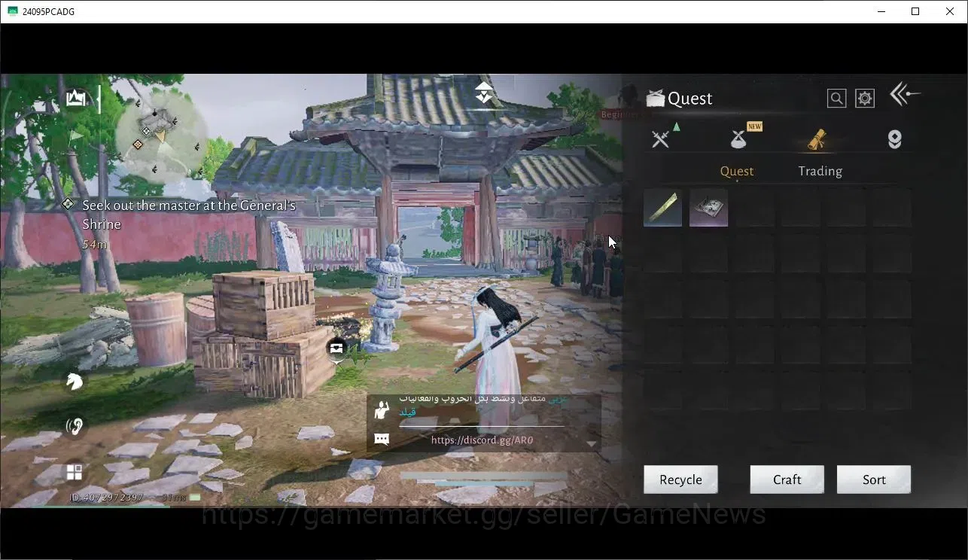Open the crown icon at top left
This screenshot has height=560, width=968.
pyautogui.click(x=75, y=98)
